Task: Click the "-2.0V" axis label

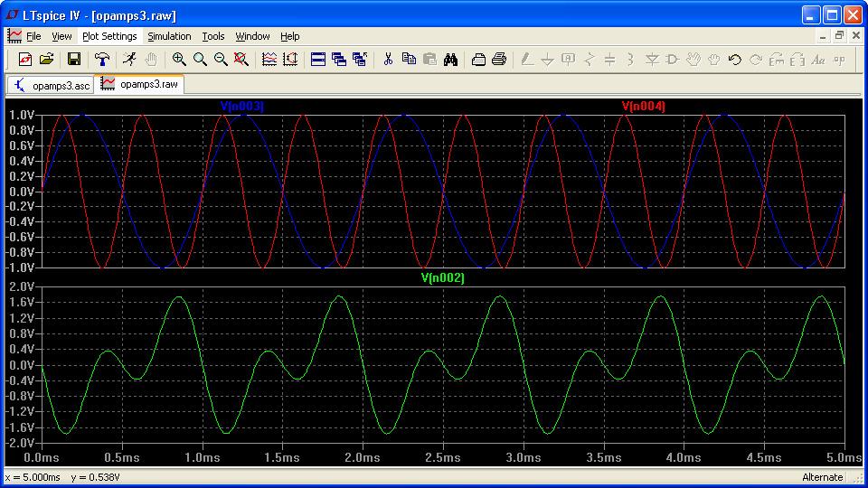Action: [x=20, y=443]
